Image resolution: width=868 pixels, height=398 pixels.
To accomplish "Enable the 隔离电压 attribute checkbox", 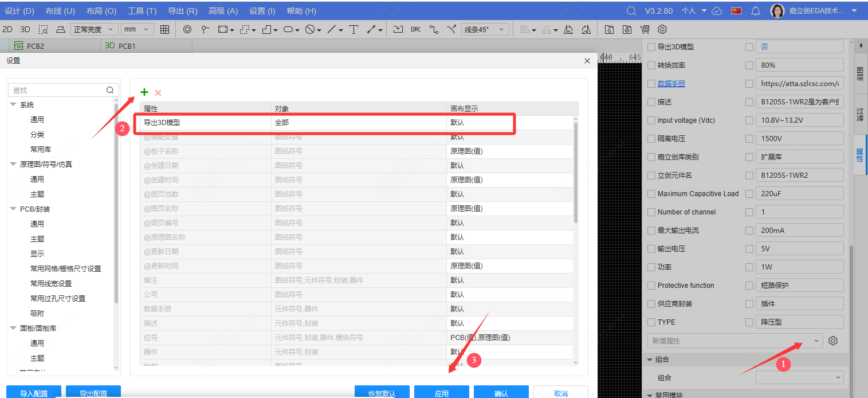I will pos(651,138).
